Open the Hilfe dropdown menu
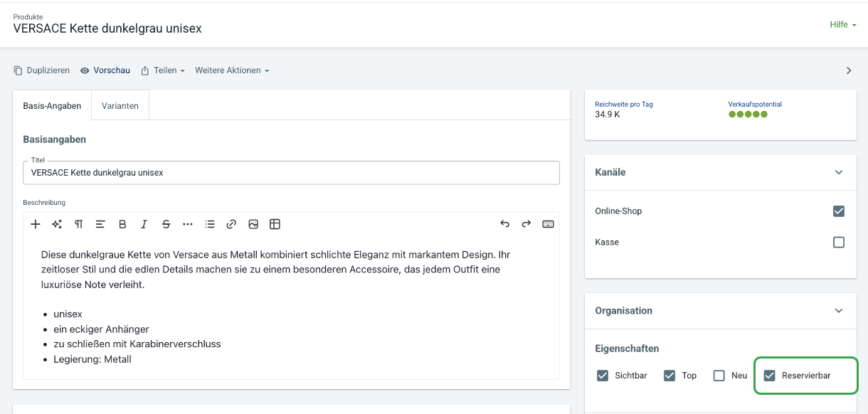The height and width of the screenshot is (414, 868). [843, 25]
